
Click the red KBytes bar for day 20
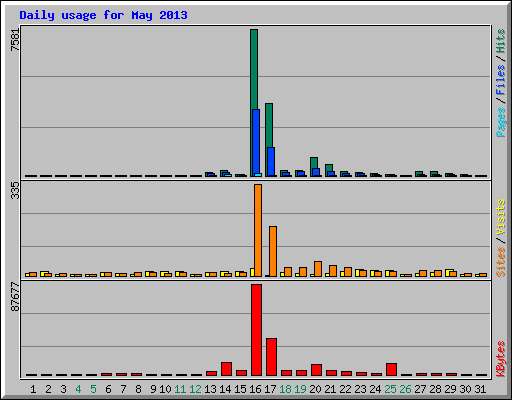coord(317,370)
